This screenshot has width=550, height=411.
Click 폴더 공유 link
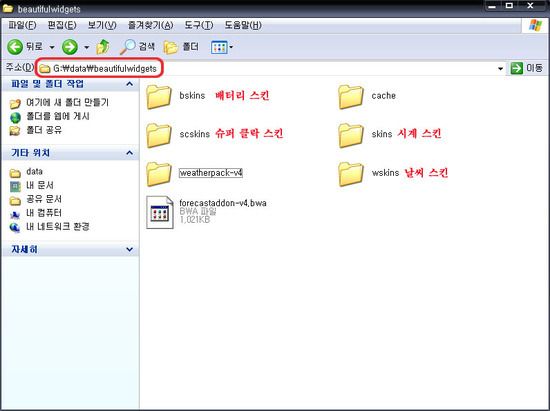point(44,130)
